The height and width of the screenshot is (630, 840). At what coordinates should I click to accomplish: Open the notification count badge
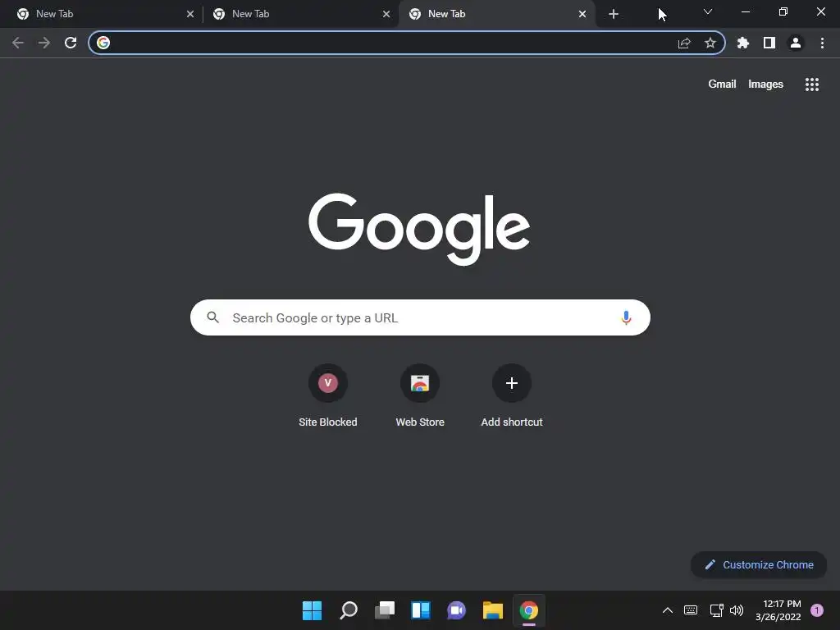click(x=817, y=610)
